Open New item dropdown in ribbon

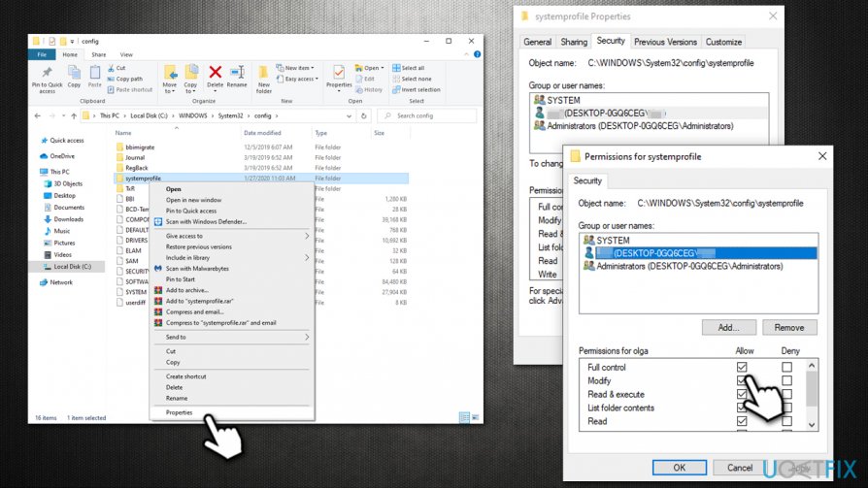(x=295, y=68)
